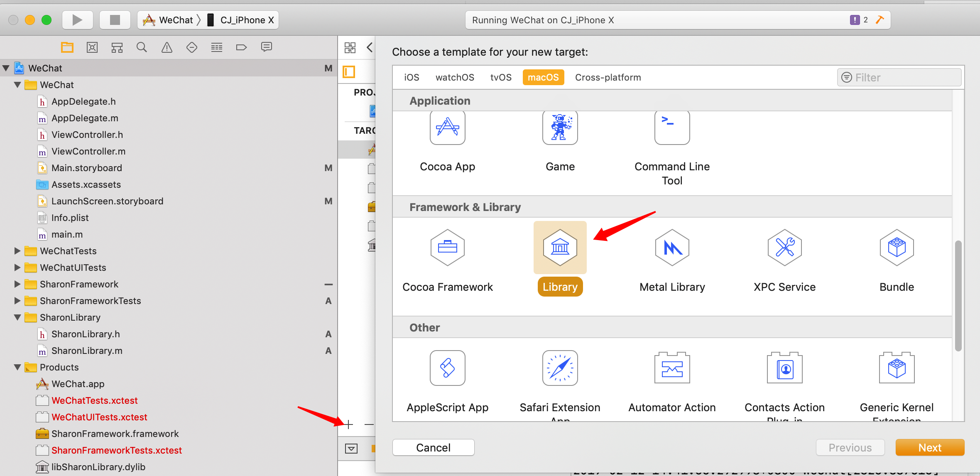Switch to the Cross-platform tab

click(608, 77)
